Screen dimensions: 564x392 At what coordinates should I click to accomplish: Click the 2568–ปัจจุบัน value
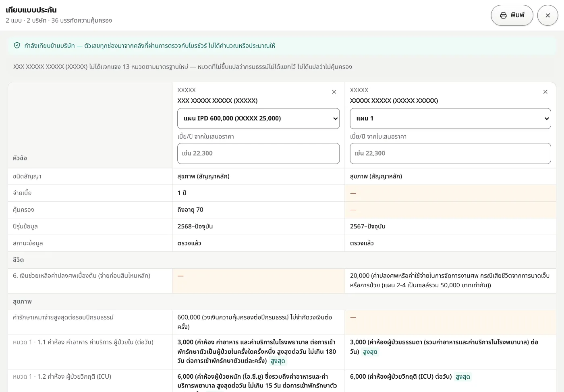click(195, 226)
